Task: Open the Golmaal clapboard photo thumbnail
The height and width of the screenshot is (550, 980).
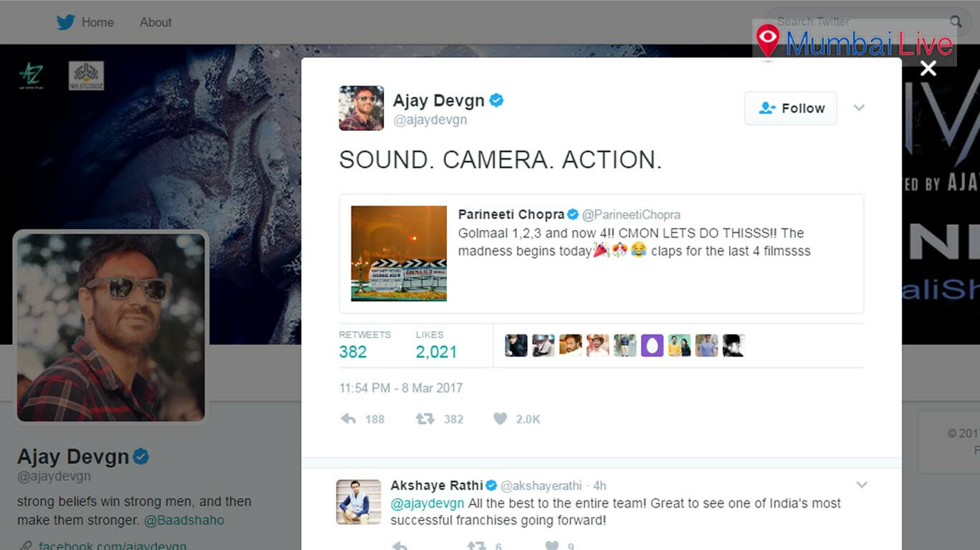Action: coord(399,254)
